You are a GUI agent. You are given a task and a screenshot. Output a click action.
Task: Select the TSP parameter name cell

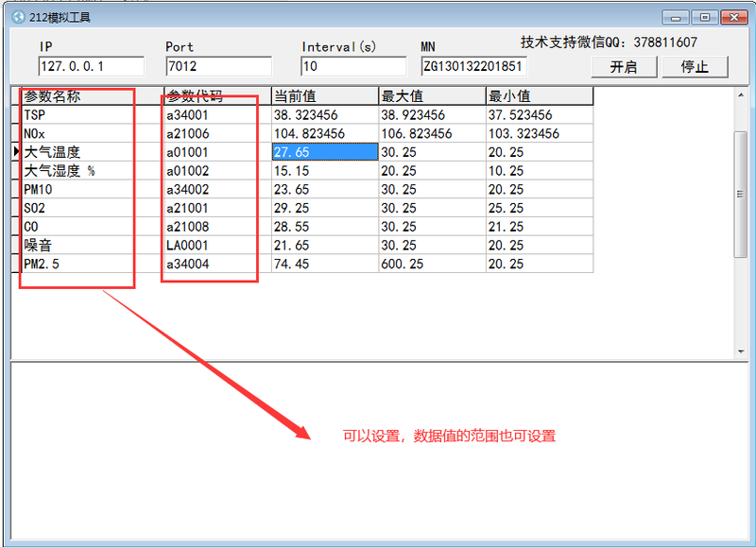(x=93, y=114)
